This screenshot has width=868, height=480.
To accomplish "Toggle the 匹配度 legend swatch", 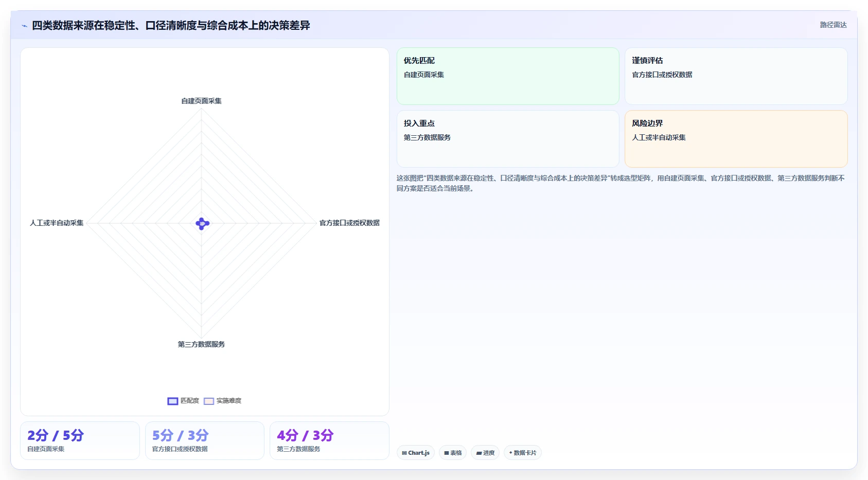I will click(x=173, y=401).
